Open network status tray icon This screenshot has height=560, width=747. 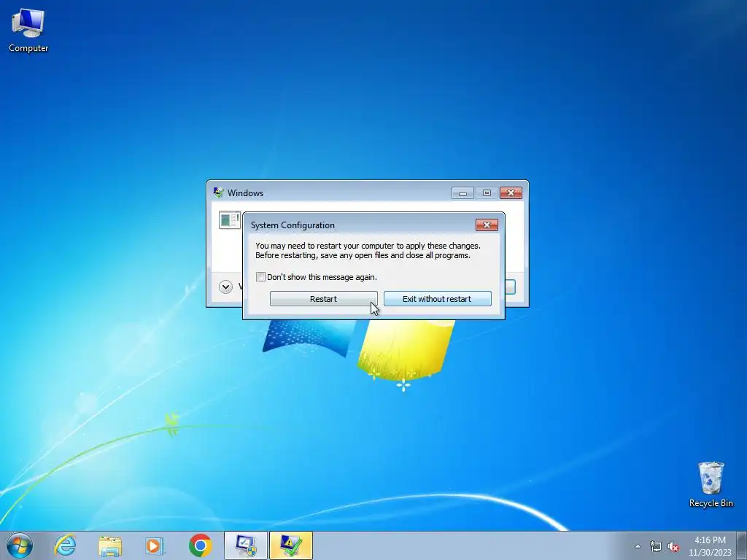pyautogui.click(x=656, y=546)
